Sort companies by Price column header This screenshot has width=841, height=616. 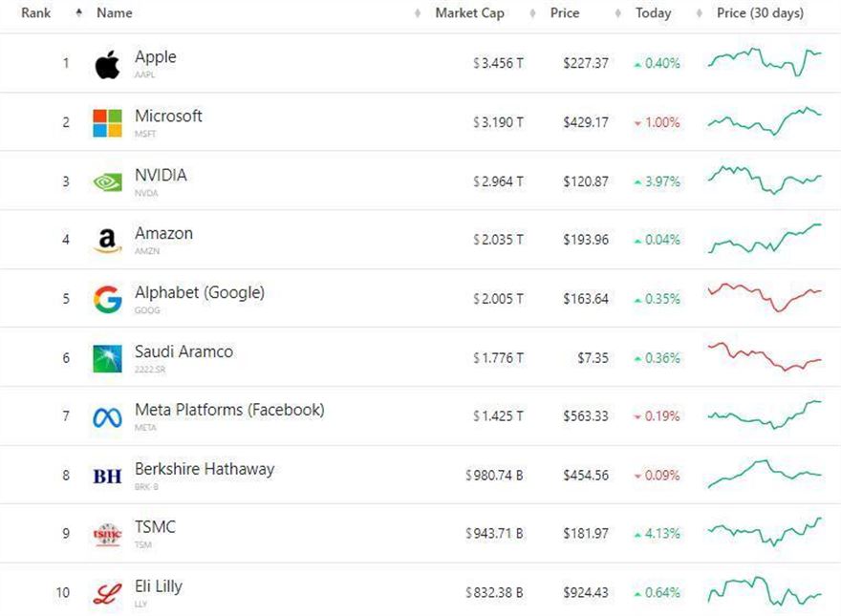[x=565, y=13]
